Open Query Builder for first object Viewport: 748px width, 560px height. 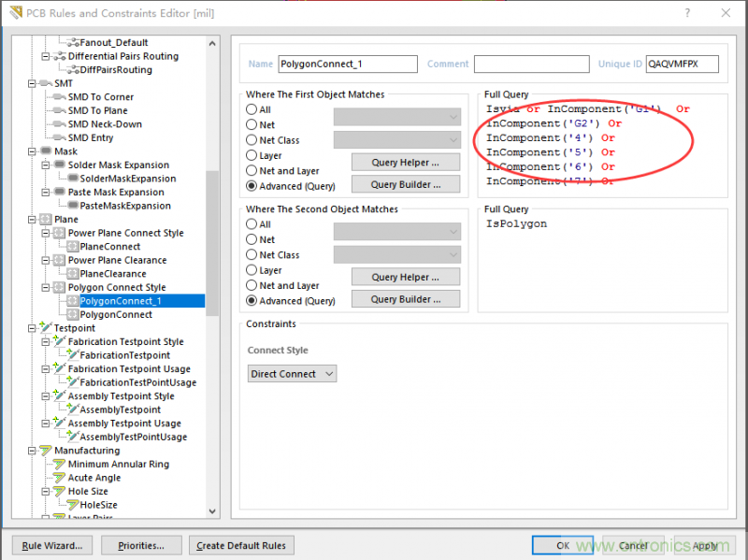[x=406, y=184]
